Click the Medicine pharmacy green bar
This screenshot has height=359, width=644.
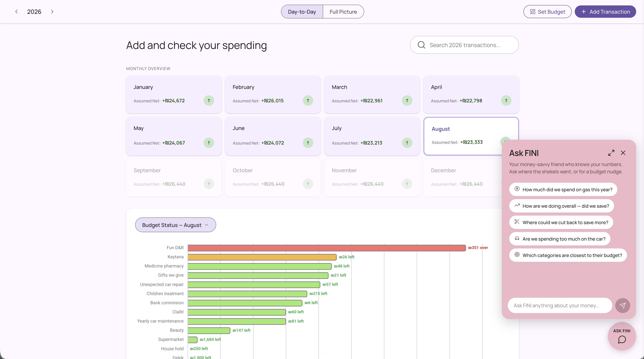coord(259,266)
